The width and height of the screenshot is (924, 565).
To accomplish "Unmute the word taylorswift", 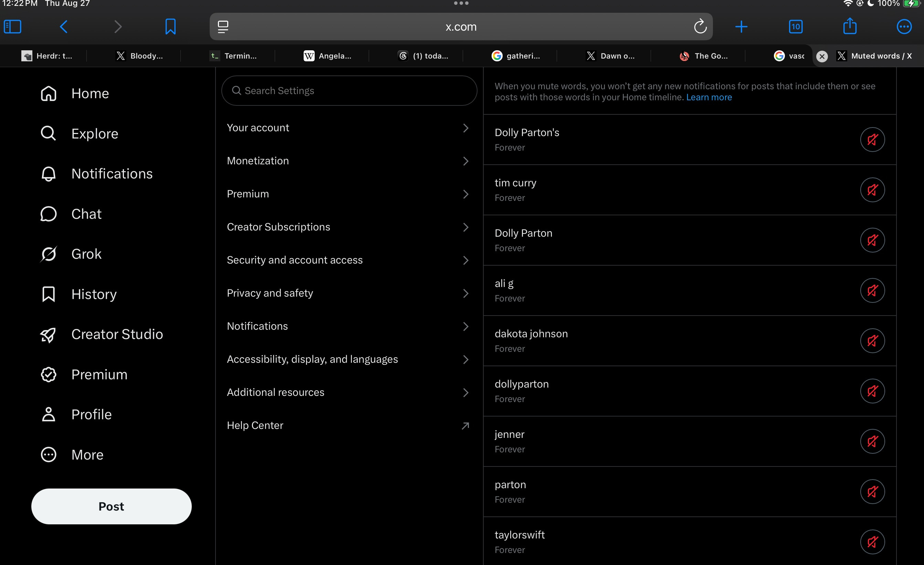I will (873, 542).
